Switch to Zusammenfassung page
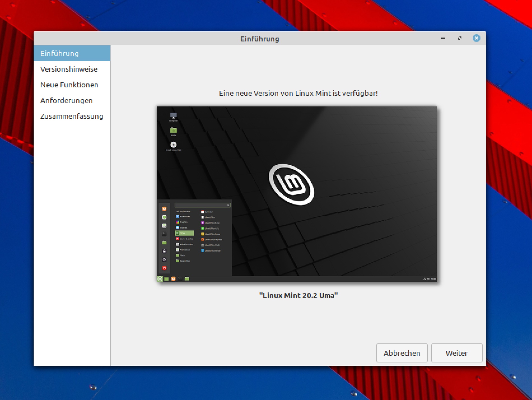Image resolution: width=532 pixels, height=400 pixels. tap(72, 116)
